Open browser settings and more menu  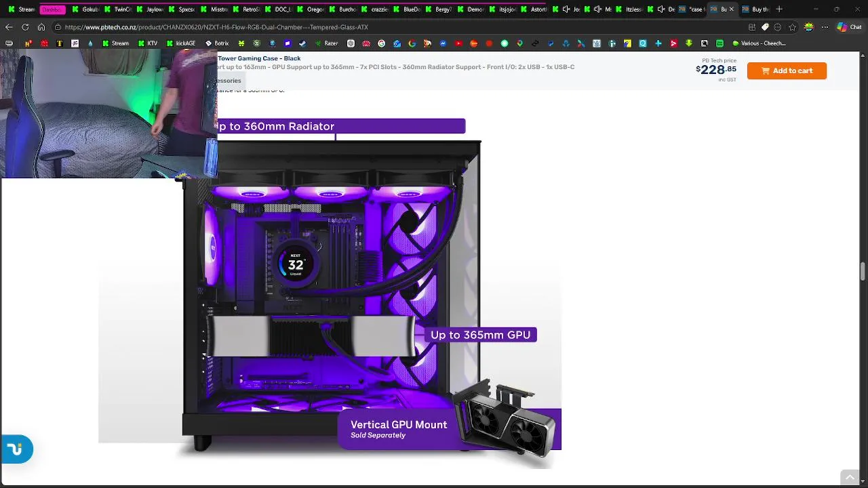click(x=825, y=27)
